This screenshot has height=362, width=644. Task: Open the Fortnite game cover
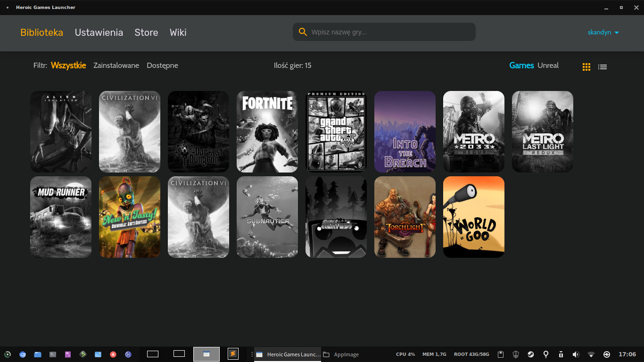267,132
